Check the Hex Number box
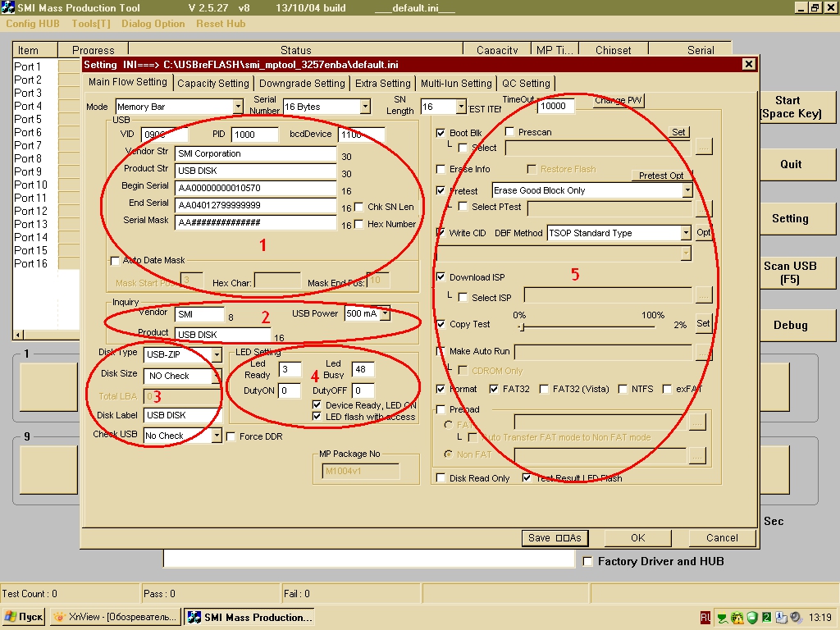The width and height of the screenshot is (840, 630). pos(358,223)
